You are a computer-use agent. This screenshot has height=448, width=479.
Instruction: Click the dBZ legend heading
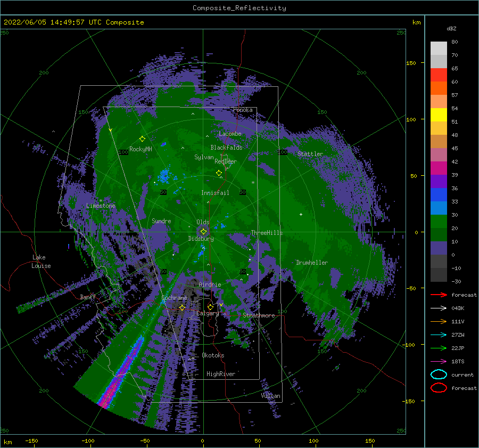(451, 28)
